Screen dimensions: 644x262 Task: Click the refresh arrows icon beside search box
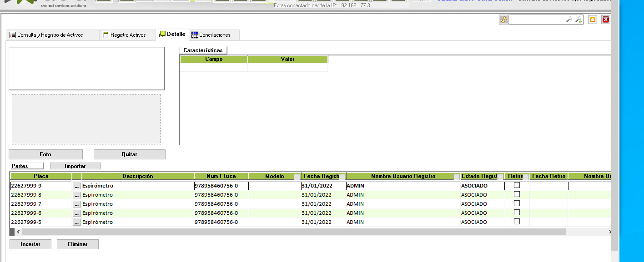tap(503, 20)
